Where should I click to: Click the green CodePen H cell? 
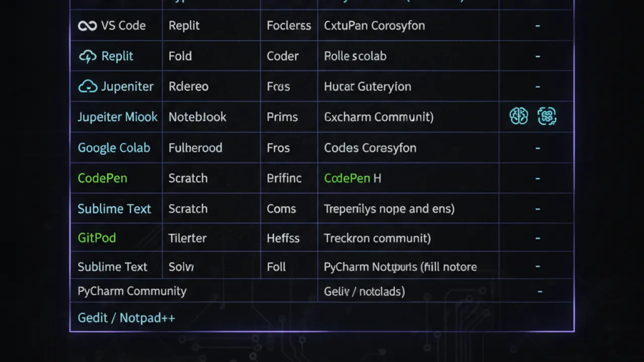click(352, 178)
